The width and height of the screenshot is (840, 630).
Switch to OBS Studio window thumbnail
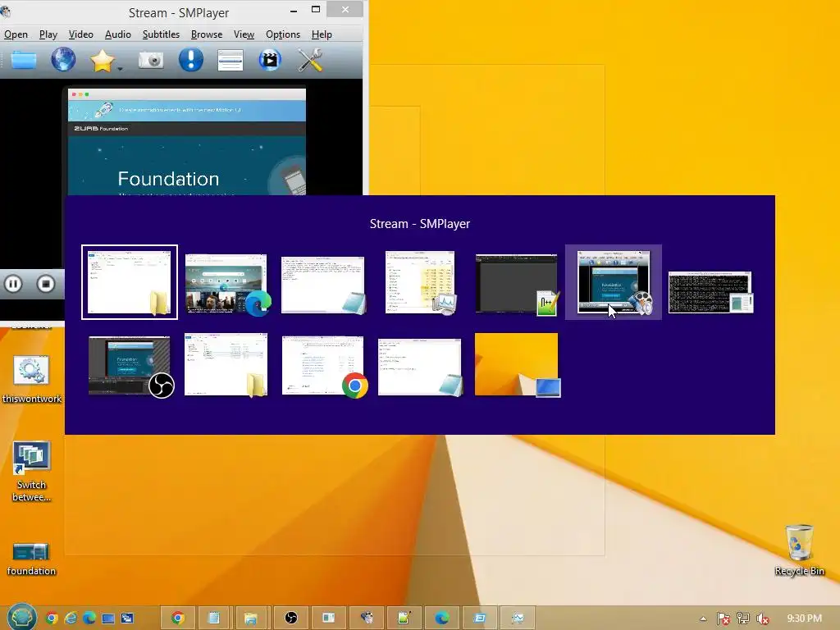click(x=130, y=367)
